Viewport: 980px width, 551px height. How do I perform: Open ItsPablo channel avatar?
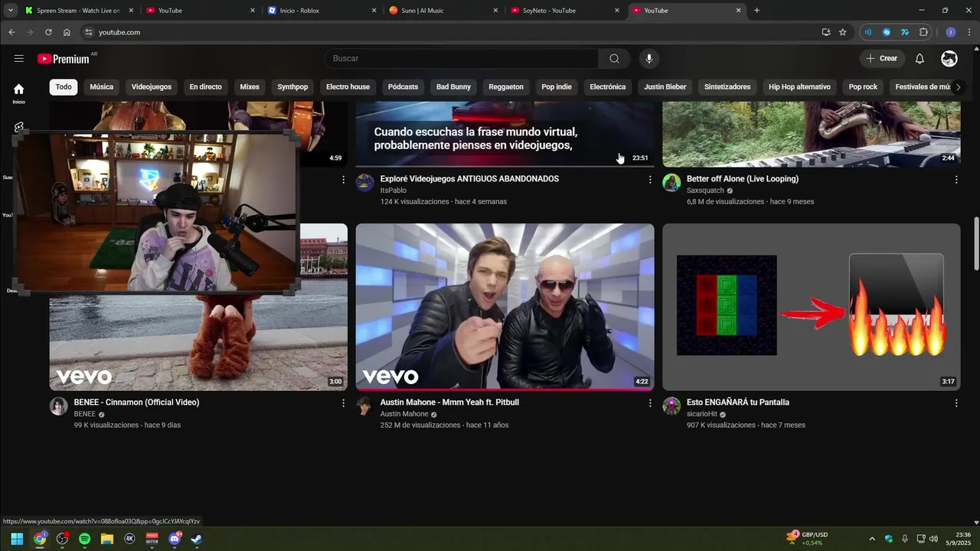365,182
